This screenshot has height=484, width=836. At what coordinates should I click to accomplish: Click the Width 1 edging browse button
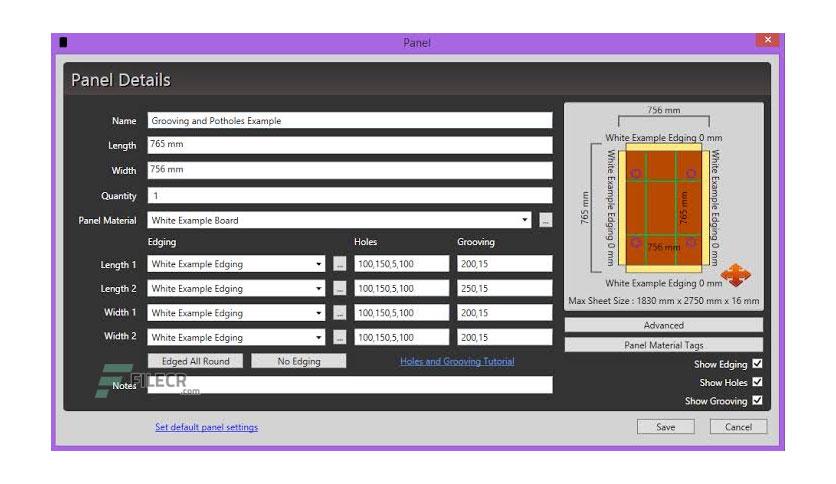tap(339, 313)
